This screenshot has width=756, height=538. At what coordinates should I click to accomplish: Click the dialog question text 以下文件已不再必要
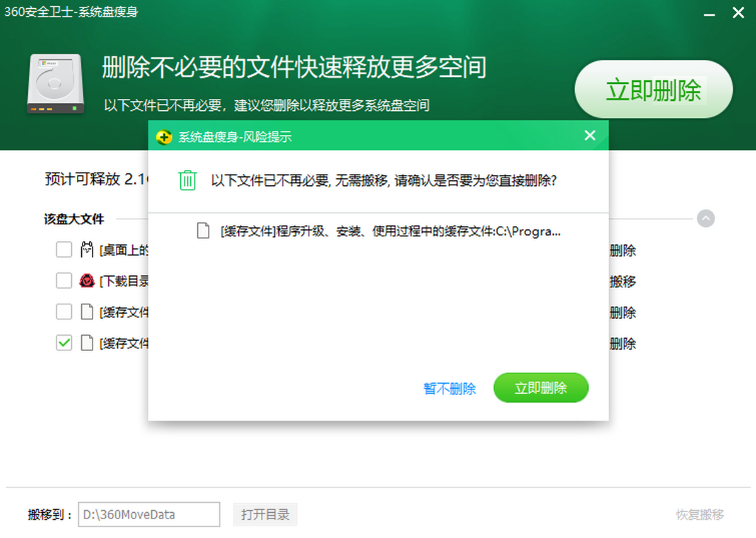click(384, 181)
